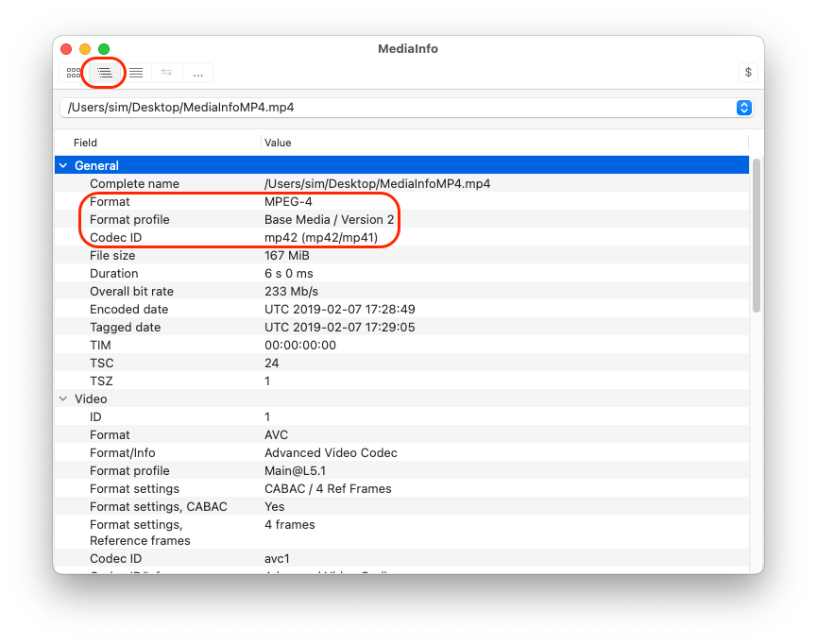Image resolution: width=817 pixels, height=644 pixels.
Task: Click the 4 frames value
Action: click(290, 525)
